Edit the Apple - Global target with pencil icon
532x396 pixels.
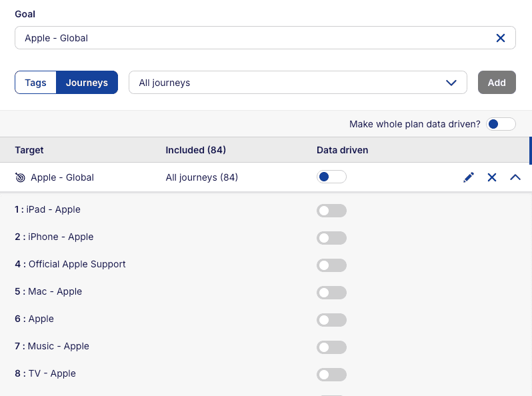469,177
